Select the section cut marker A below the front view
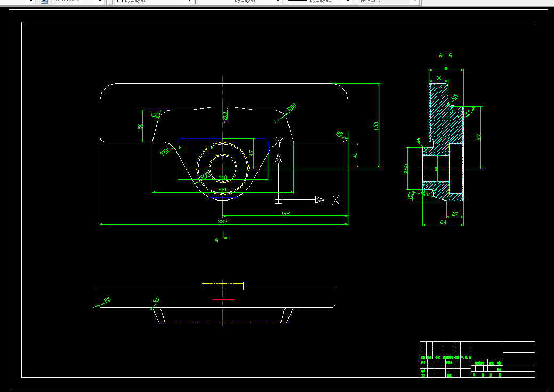 (x=216, y=240)
